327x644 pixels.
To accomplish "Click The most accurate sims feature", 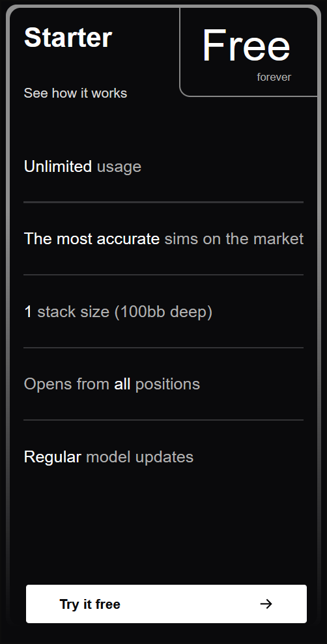I will coord(164,238).
